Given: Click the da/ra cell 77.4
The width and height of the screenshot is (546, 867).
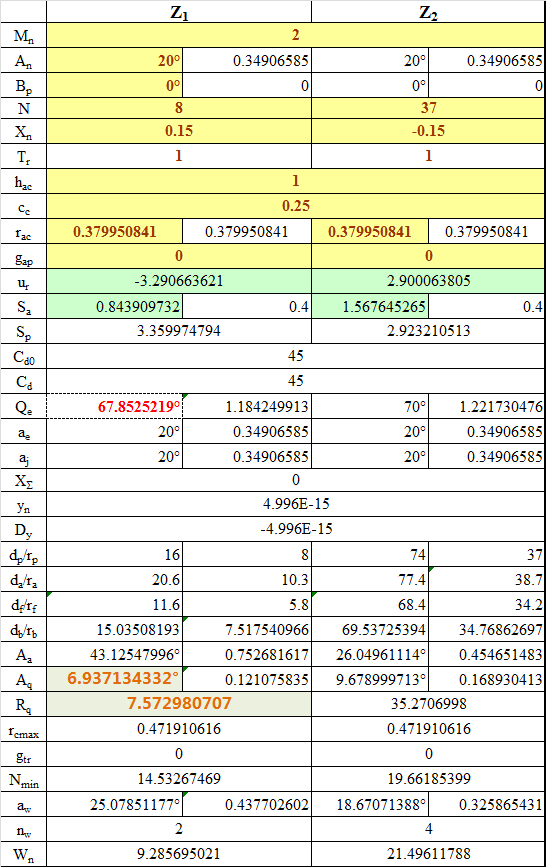Looking at the screenshot, I should (x=370, y=579).
